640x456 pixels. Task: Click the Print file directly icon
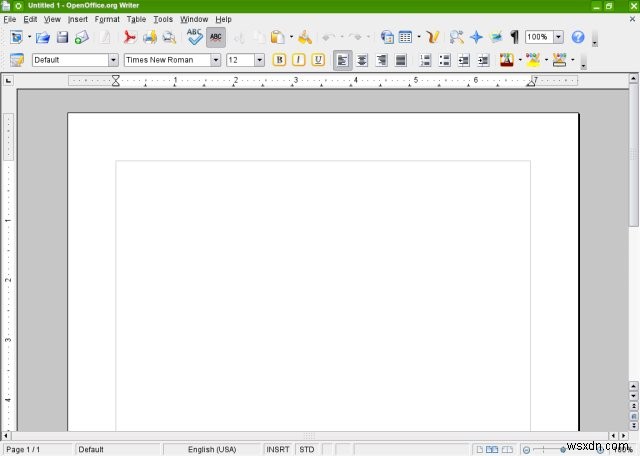(x=149, y=37)
